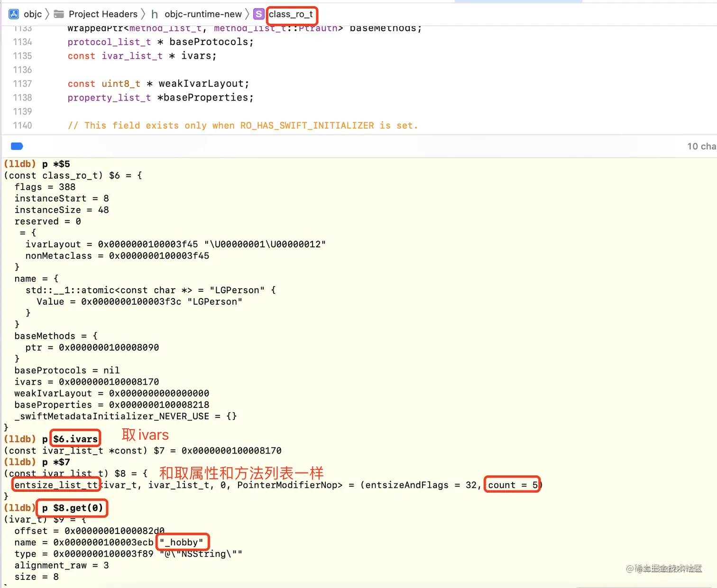
Task: Expand chevron after Project Headers breadcrumb
Action: [143, 14]
